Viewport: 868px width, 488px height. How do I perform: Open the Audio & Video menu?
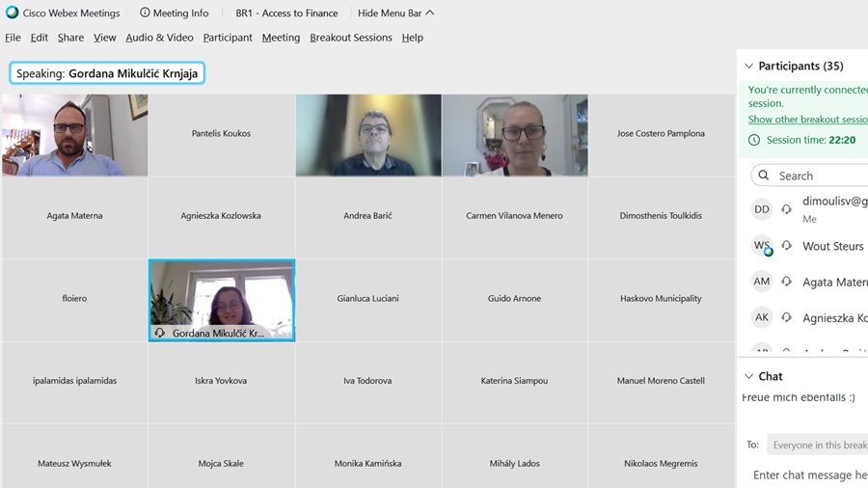[159, 38]
